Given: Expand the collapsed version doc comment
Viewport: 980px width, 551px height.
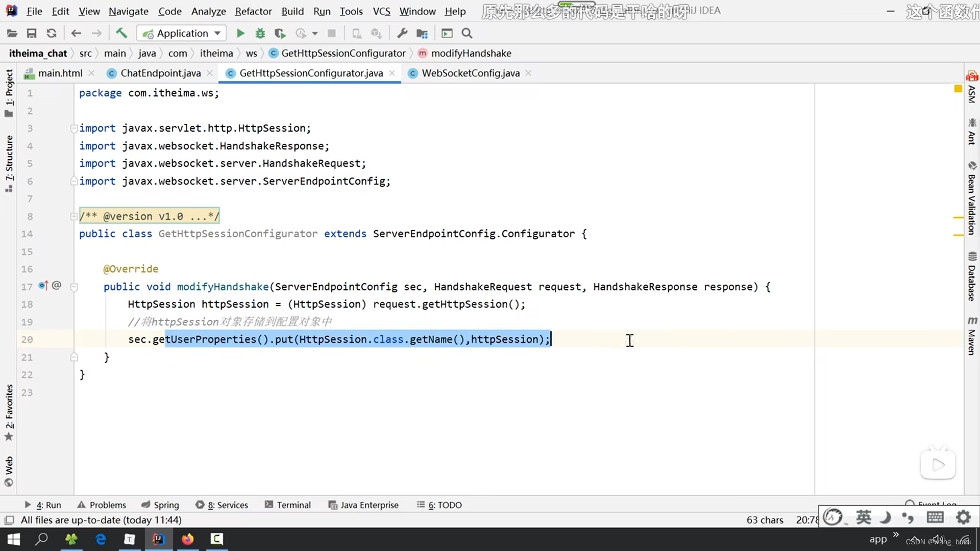Looking at the screenshot, I should (x=74, y=216).
